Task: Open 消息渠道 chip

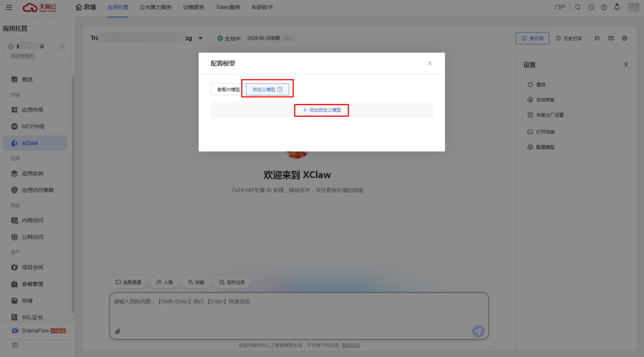Action: pyautogui.click(x=128, y=283)
